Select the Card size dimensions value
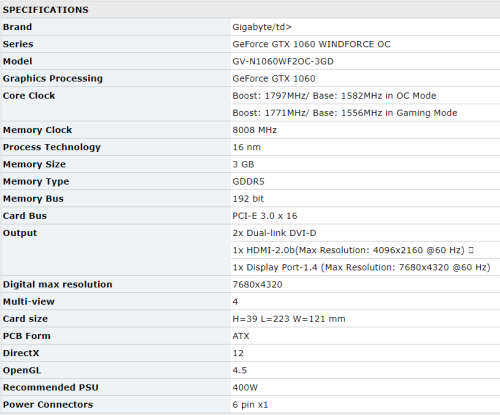 pos(289,319)
